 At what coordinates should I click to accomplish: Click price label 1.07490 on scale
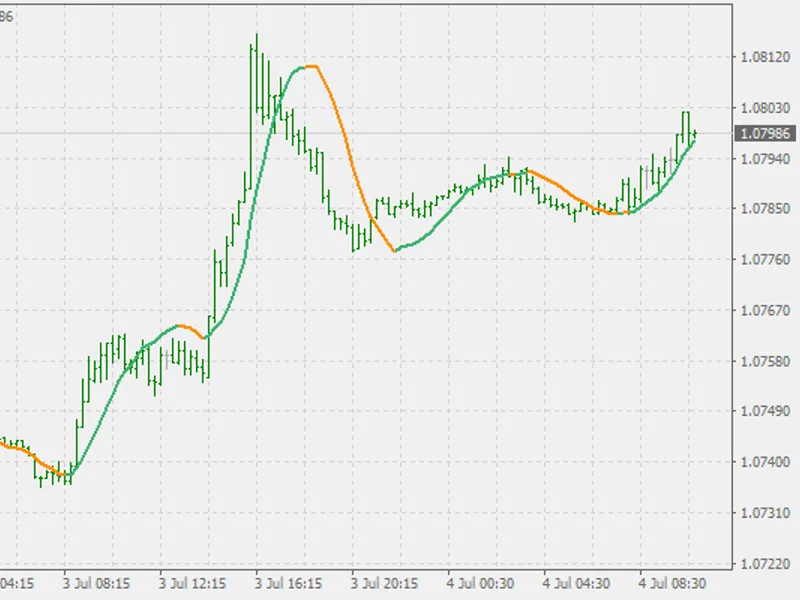click(x=765, y=411)
